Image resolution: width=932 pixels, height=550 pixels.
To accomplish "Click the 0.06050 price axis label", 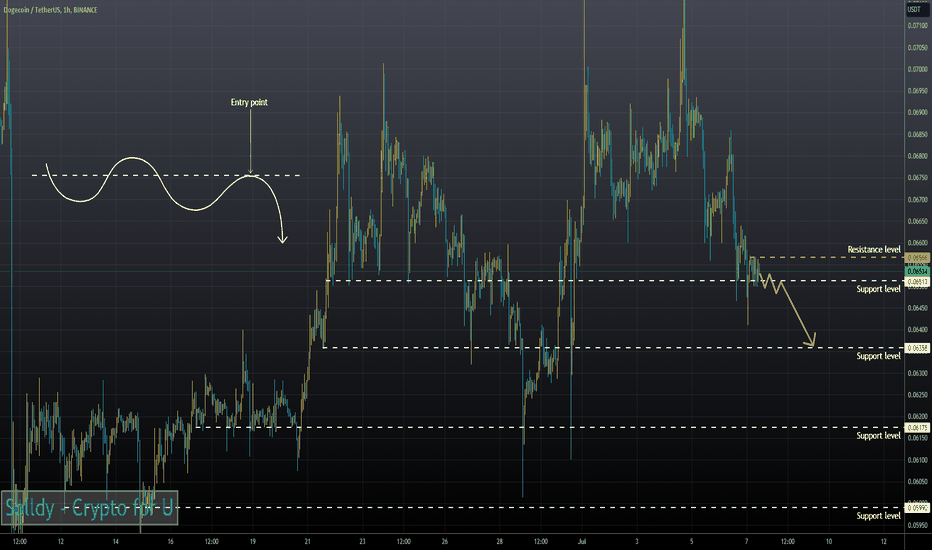I will (x=917, y=482).
